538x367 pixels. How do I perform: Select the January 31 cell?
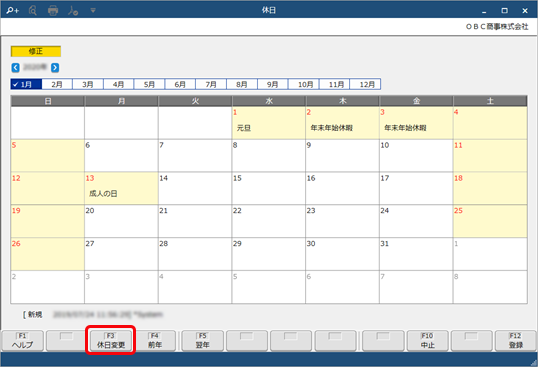tap(416, 254)
